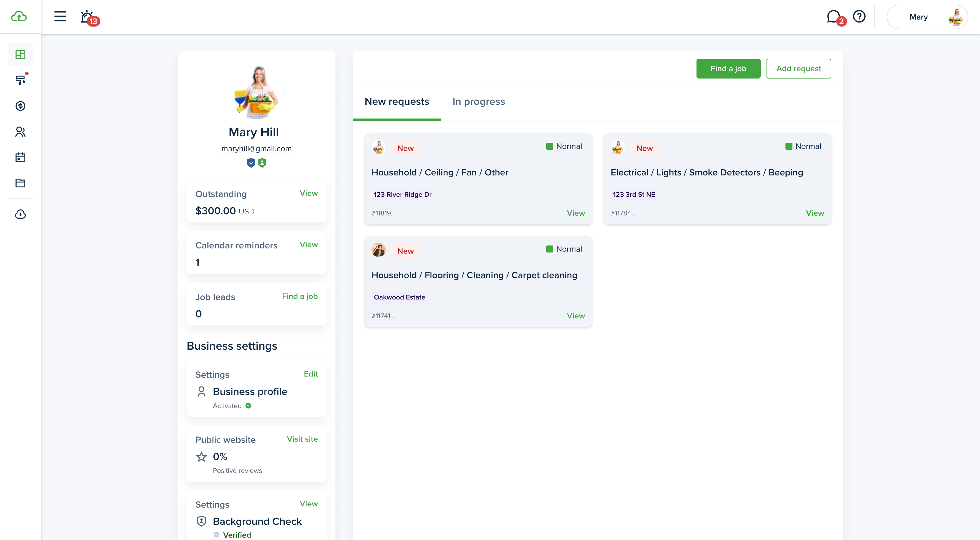This screenshot has height=540, width=980.
Task: View the Outstanding balance
Action: pos(309,193)
